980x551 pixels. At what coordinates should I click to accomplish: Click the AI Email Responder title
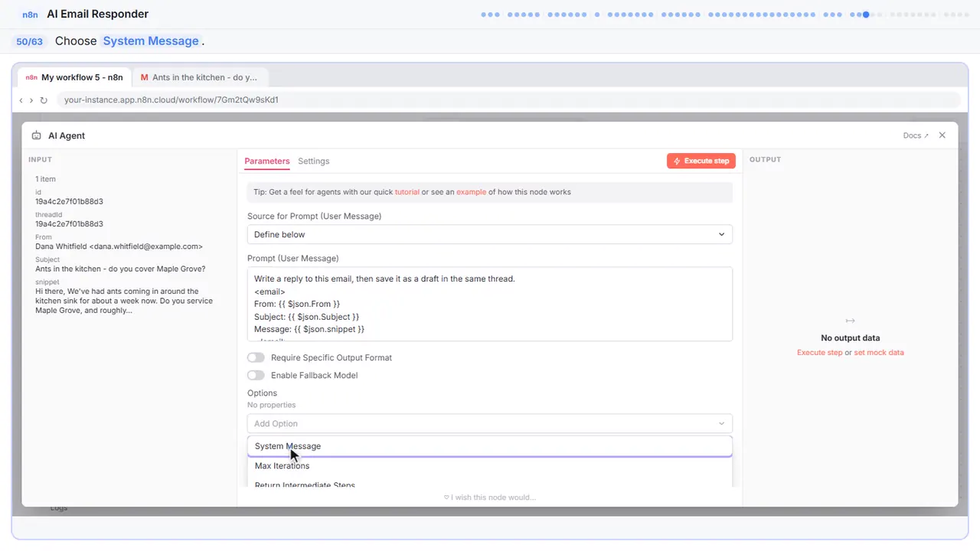pos(97,14)
